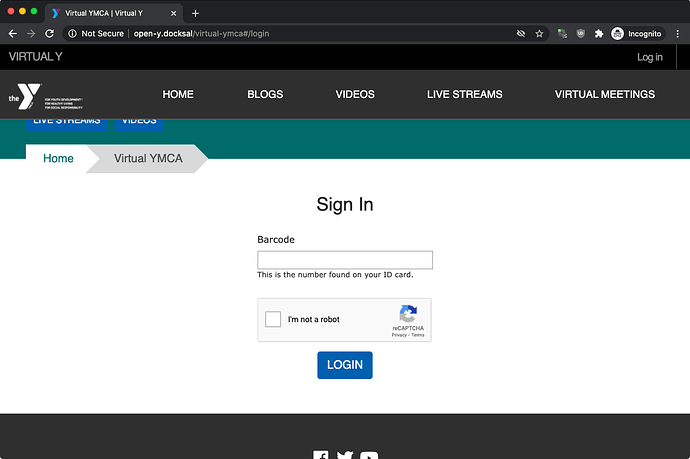Click the reCAPTCHA logo icon

[x=408, y=313]
